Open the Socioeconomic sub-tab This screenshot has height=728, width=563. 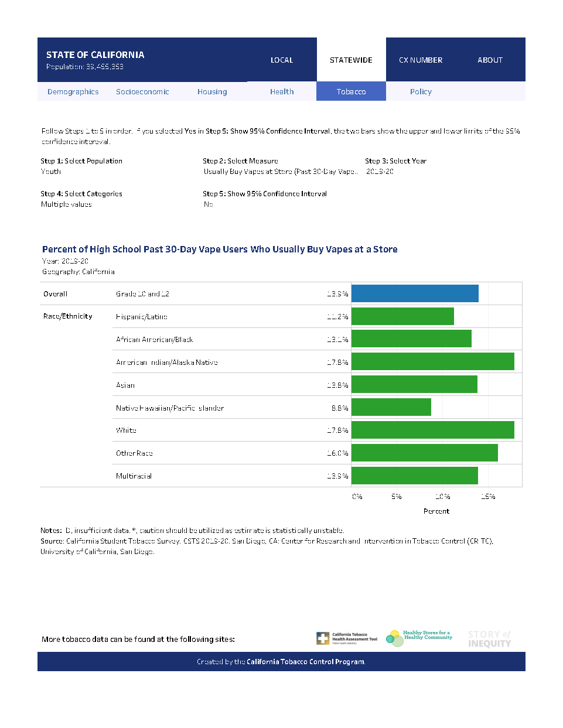point(142,91)
